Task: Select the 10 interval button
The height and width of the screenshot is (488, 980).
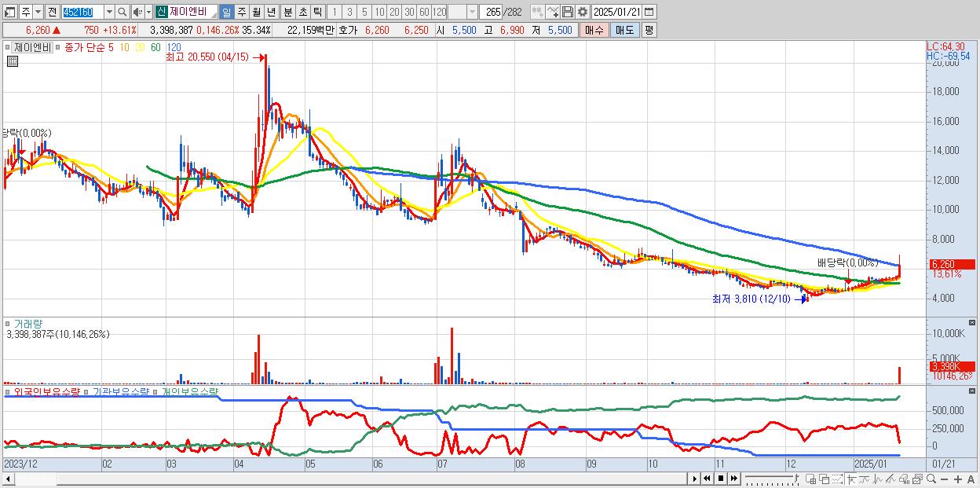Action: pyautogui.click(x=379, y=12)
